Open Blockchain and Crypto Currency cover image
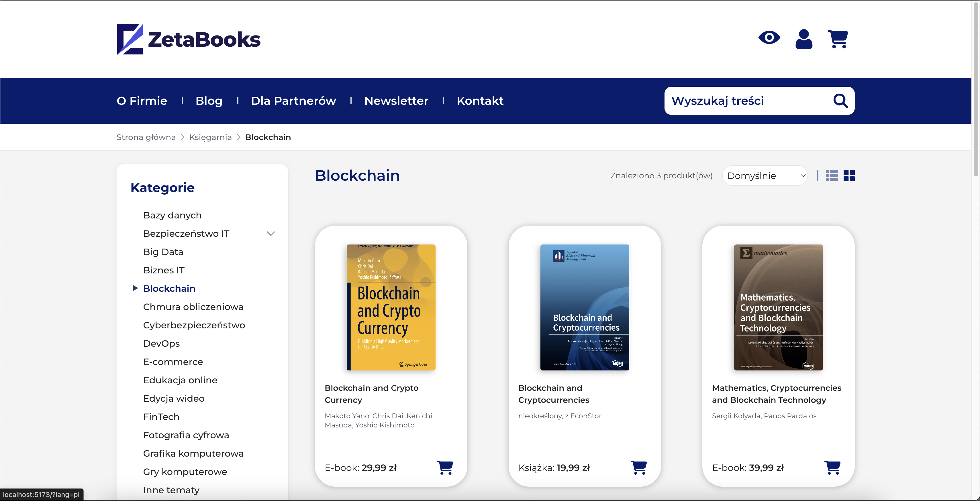 tap(391, 307)
